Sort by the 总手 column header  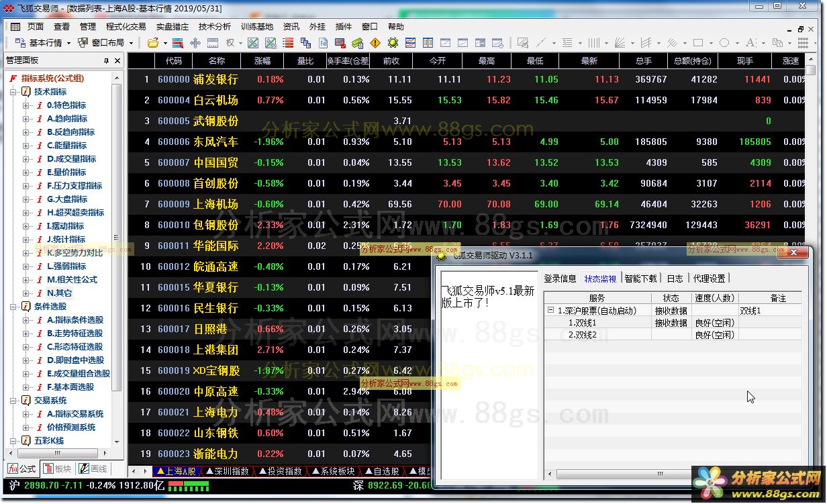pos(643,60)
